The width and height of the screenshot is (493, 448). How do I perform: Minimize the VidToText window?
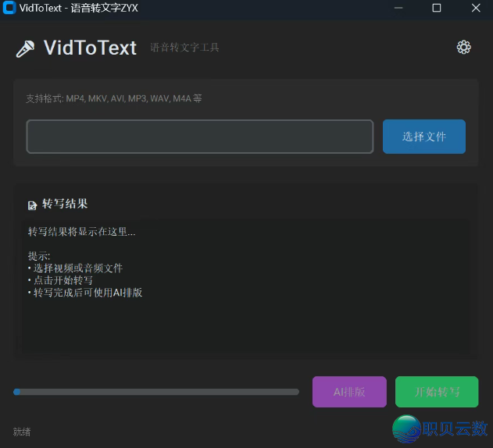[x=398, y=8]
